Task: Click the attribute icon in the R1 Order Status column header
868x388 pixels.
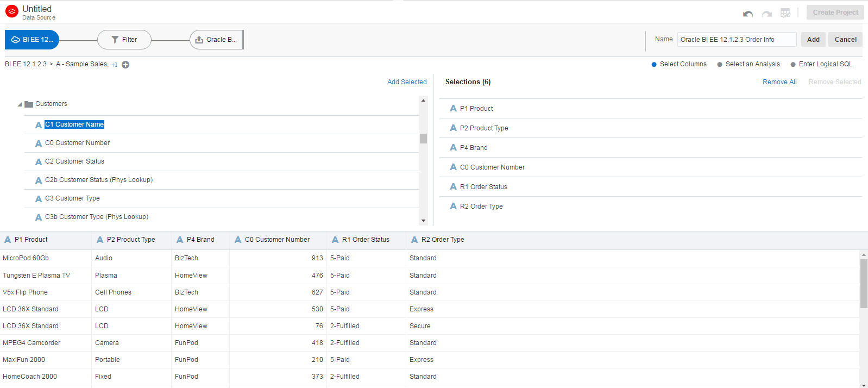Action: 335,240
